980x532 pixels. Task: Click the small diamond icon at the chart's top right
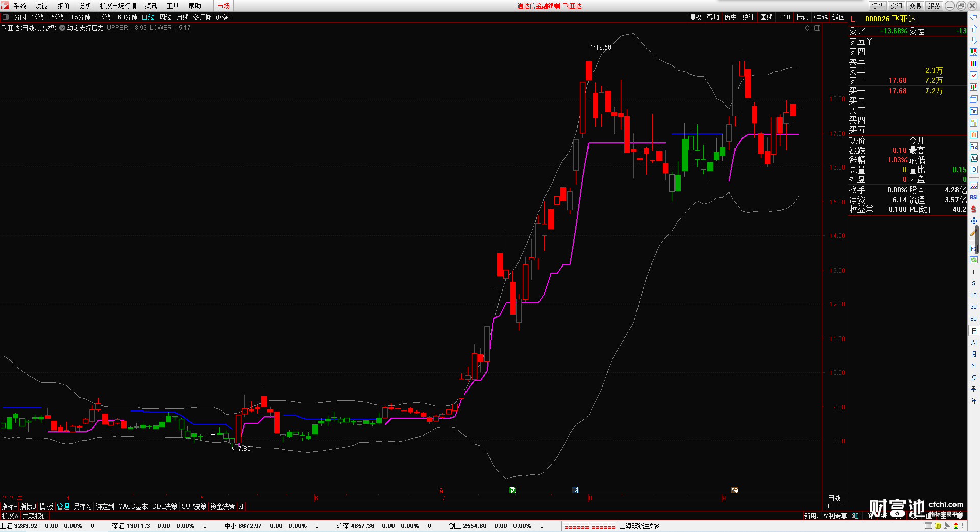(808, 28)
